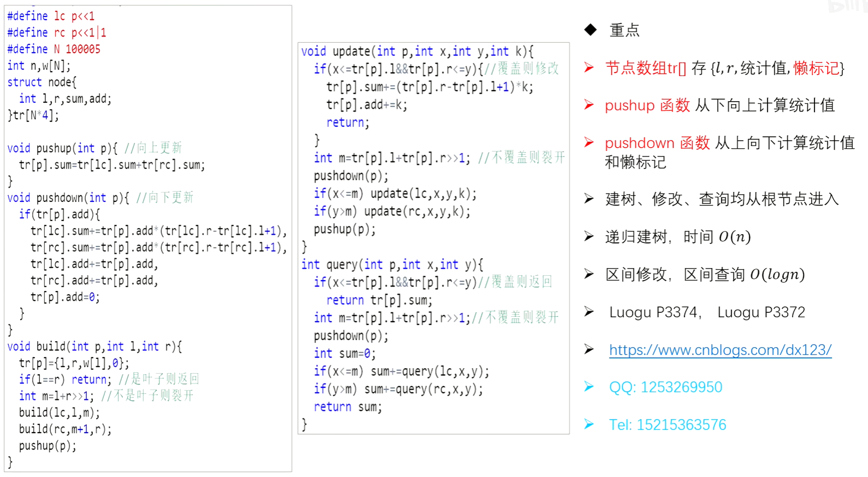Click the 'build(lc,l,m);' code line

(60, 412)
